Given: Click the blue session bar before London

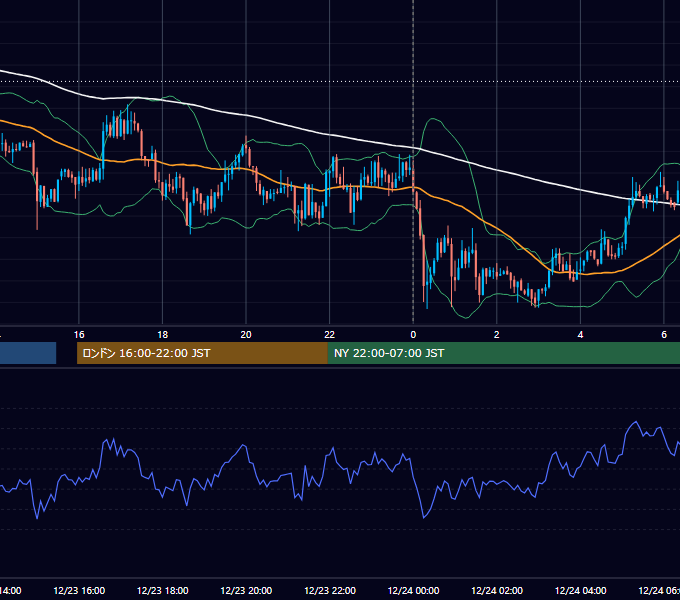Looking at the screenshot, I should pos(28,353).
